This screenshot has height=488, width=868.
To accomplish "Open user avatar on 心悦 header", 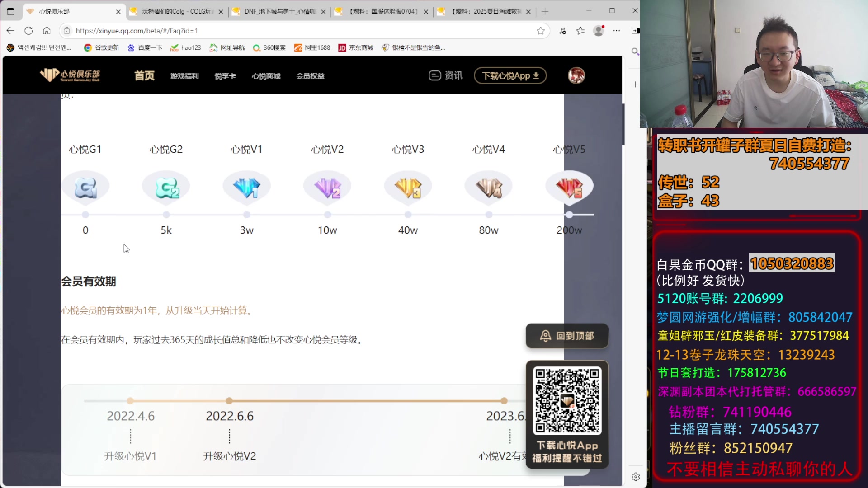I will [576, 75].
